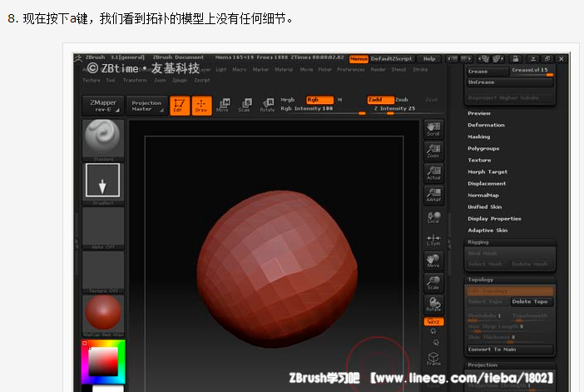Select the Move tool in top shelf
Viewport: 584px width, 392px height.
[x=223, y=105]
